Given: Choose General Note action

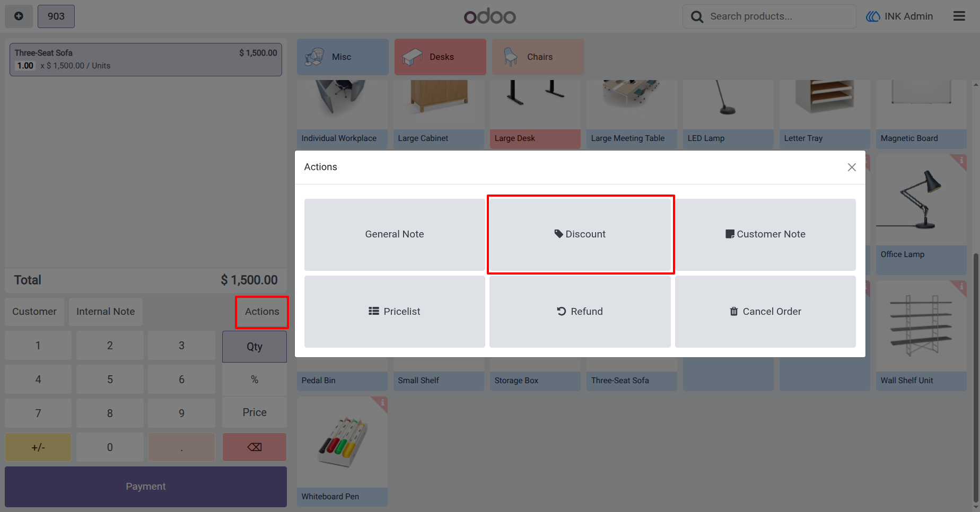Looking at the screenshot, I should (395, 234).
